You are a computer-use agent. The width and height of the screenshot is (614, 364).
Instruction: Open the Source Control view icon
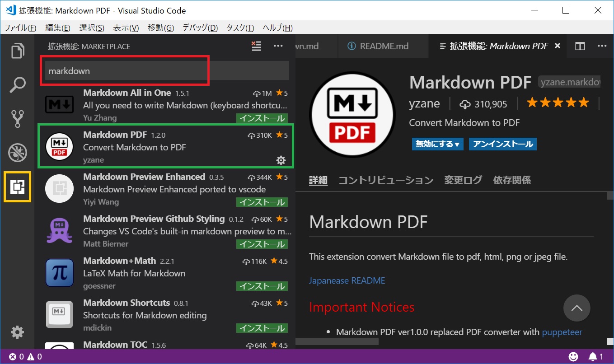click(x=17, y=119)
